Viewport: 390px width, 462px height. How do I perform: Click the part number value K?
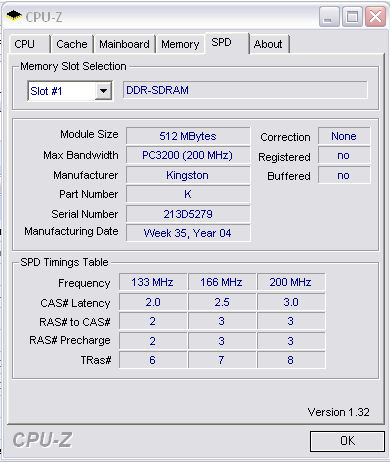tap(188, 194)
